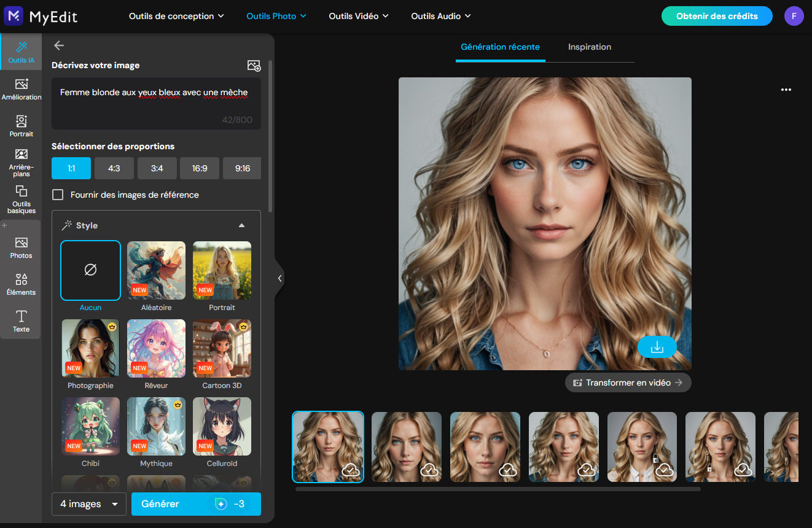Open the Outils Audio dropdown menu

[x=441, y=16]
